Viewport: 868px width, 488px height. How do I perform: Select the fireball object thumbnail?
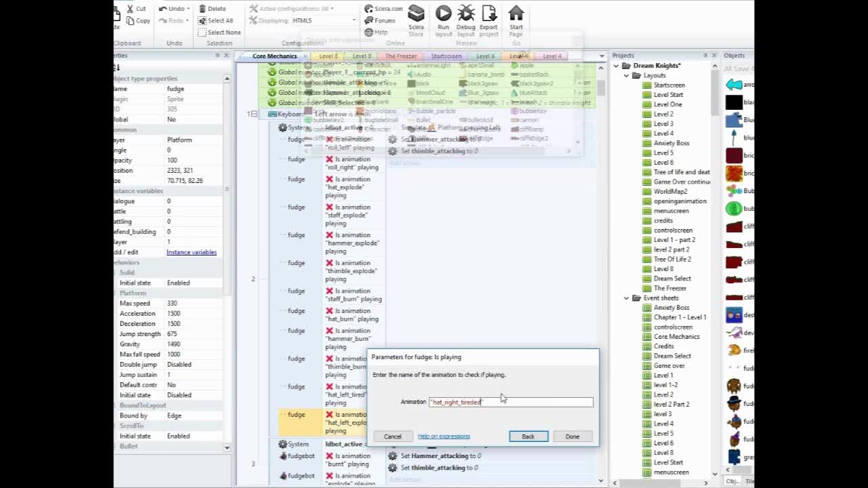coord(734,350)
